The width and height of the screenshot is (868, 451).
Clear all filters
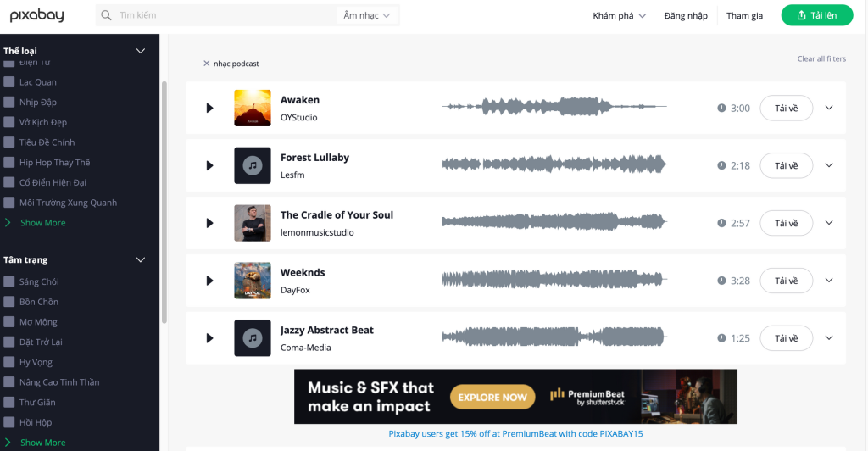[821, 59]
